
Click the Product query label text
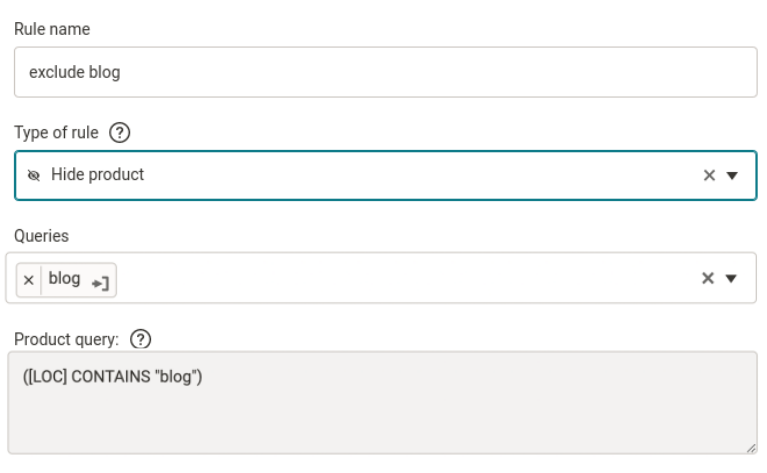[x=67, y=339]
